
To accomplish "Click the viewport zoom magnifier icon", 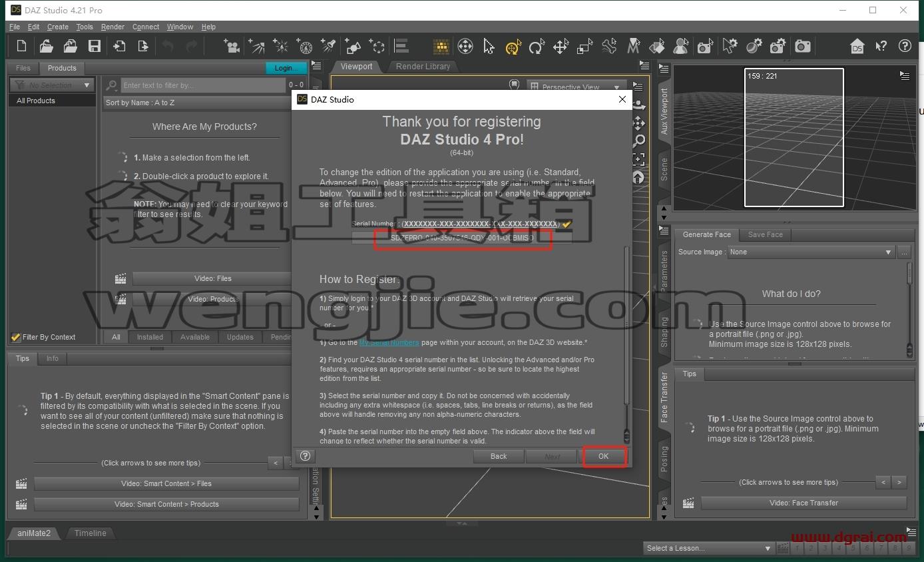I will pos(638,140).
